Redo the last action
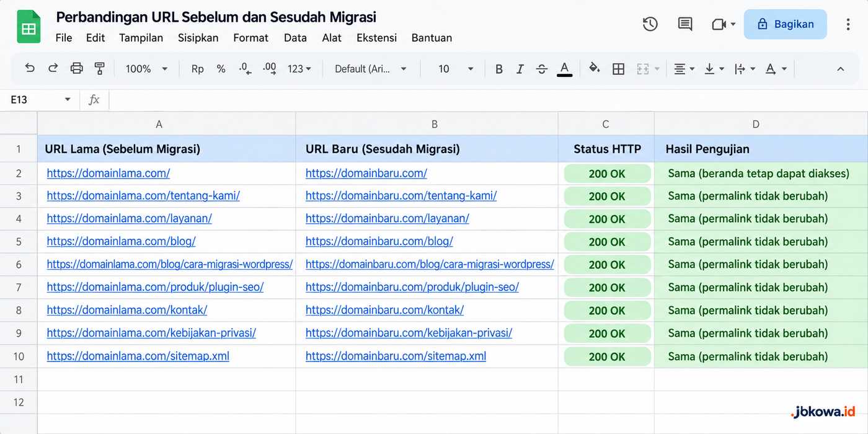This screenshot has height=434, width=868. pyautogui.click(x=53, y=69)
